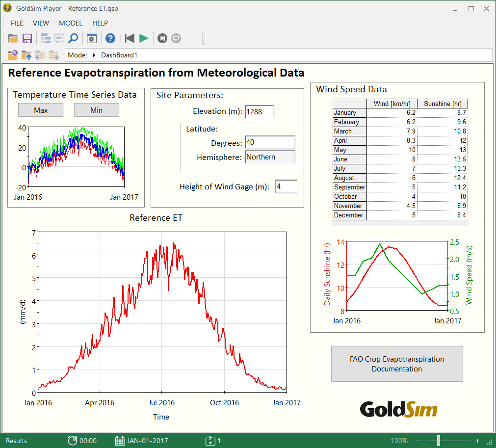Open FAO Crop Evapotranspiration Documentation button
This screenshot has width=496, height=448.
tap(397, 364)
